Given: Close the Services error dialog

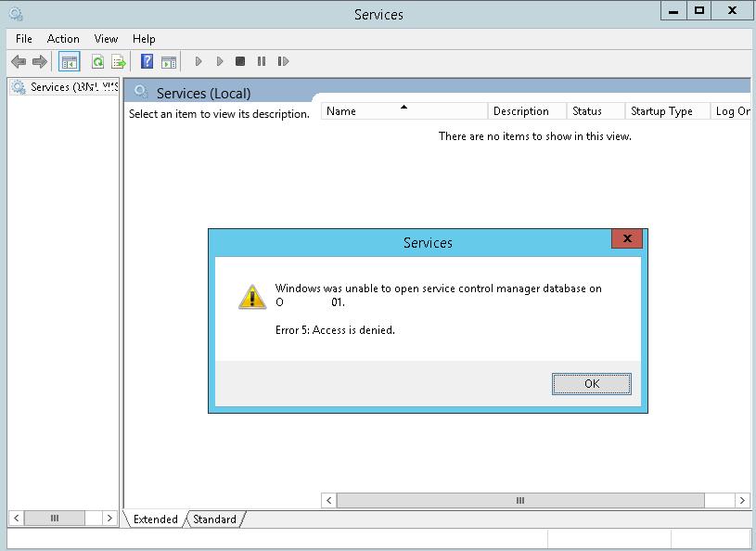Looking at the screenshot, I should click(x=627, y=238).
